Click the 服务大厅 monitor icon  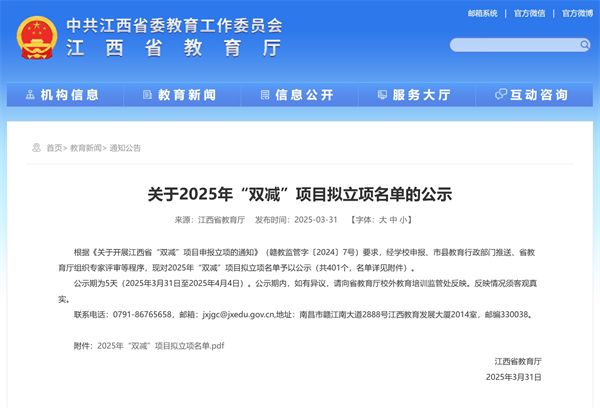click(381, 95)
